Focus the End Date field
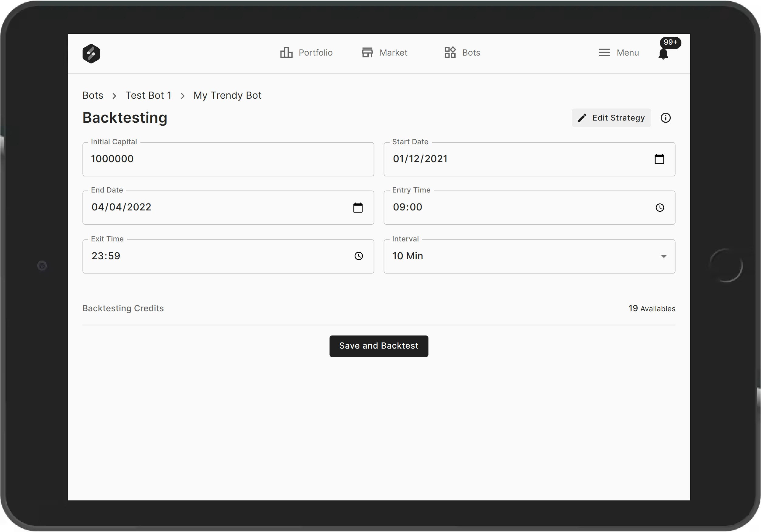The image size is (761, 532). click(x=228, y=208)
